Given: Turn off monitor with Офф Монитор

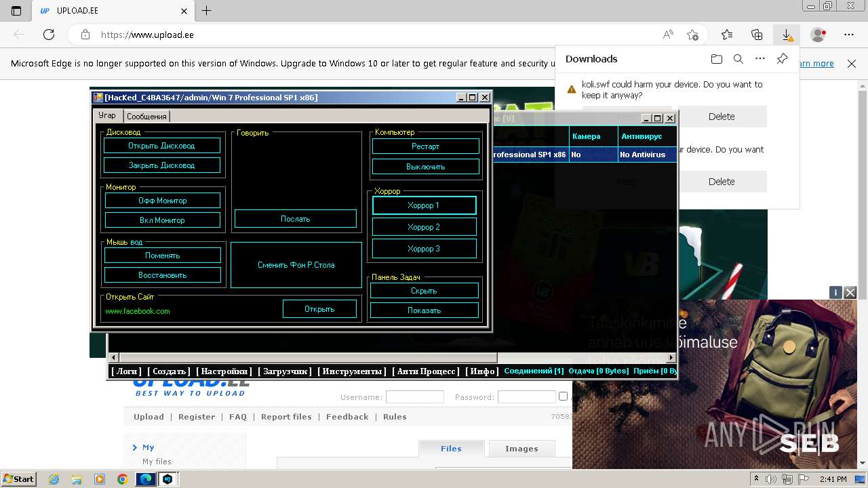Looking at the screenshot, I should (x=162, y=201).
